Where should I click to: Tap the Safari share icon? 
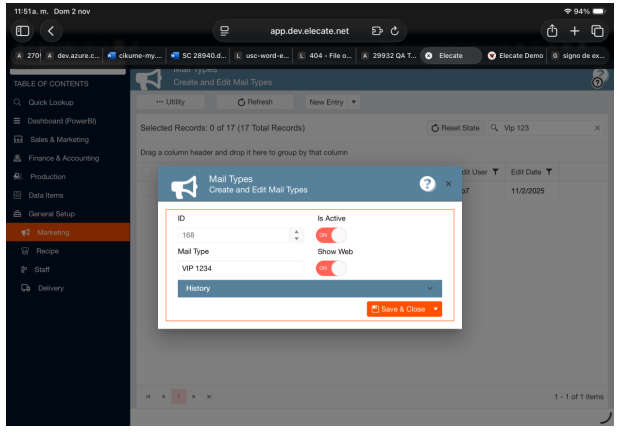[x=548, y=31]
